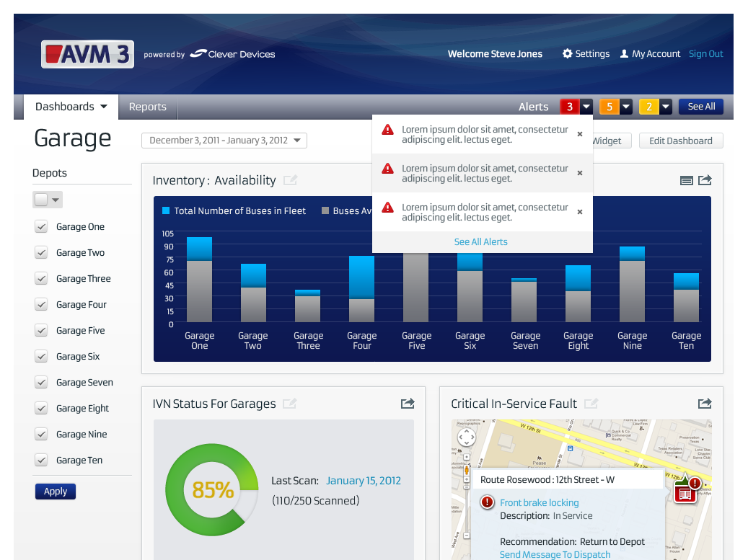Uncheck Garage Five depot
Image resolution: width=748 pixels, height=560 pixels.
point(42,330)
